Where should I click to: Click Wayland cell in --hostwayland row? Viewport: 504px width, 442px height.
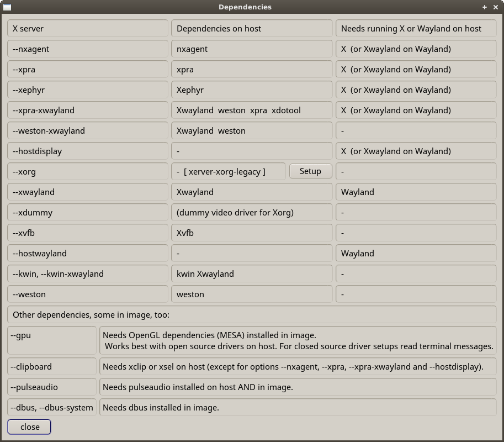[416, 254]
